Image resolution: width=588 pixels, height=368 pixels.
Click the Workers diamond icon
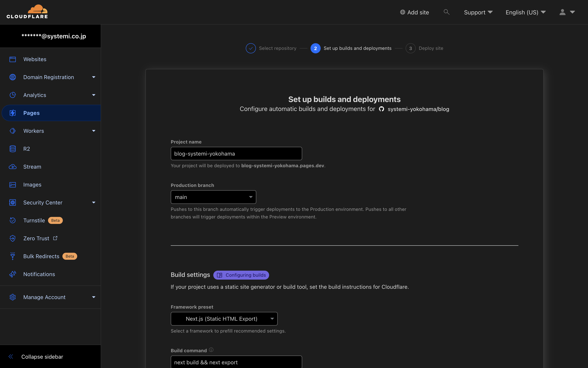tap(13, 131)
